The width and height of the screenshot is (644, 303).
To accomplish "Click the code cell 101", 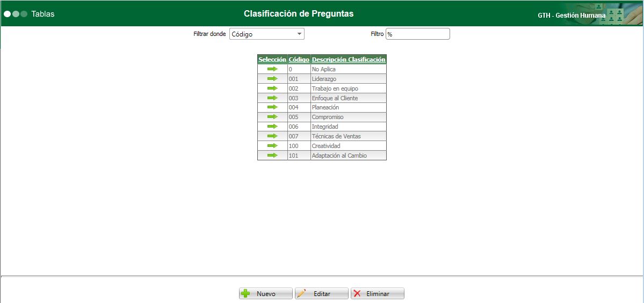I will 299,156.
